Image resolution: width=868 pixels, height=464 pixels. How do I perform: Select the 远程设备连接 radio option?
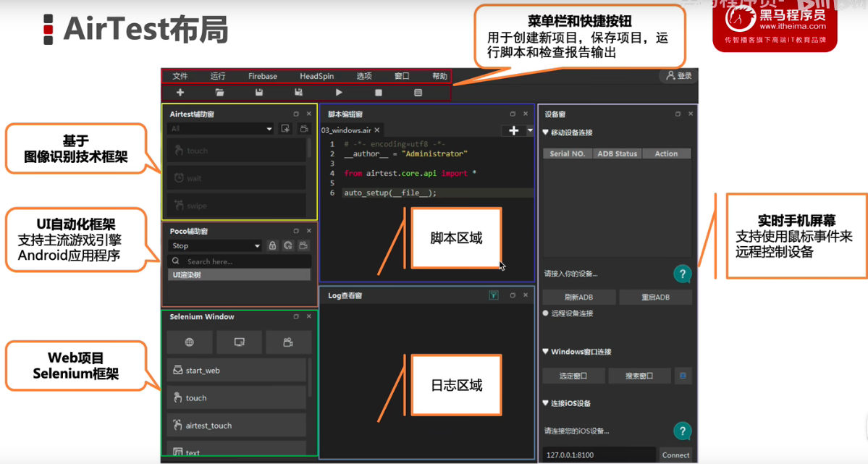(545, 313)
